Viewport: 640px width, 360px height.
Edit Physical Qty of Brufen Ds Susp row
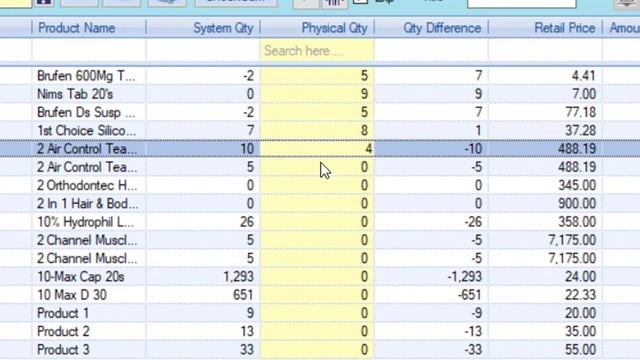(x=317, y=112)
